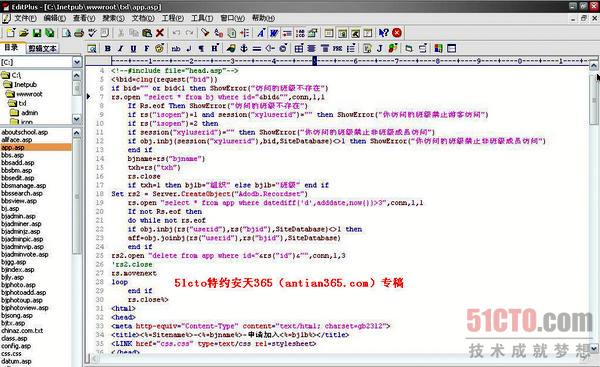The width and height of the screenshot is (600, 367).
Task: Switch to the 目录 tab
Action: pyautogui.click(x=11, y=47)
